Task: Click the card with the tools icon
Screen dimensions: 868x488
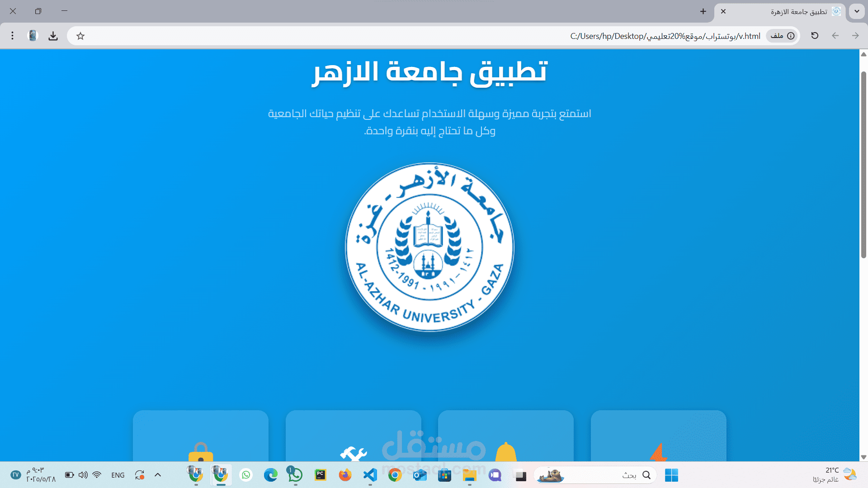Action: click(x=354, y=436)
